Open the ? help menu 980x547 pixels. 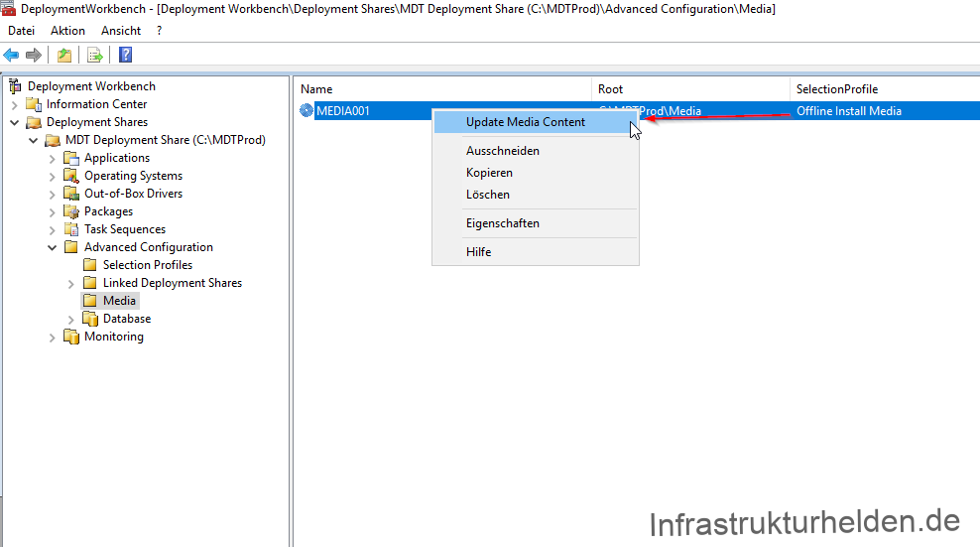click(160, 31)
